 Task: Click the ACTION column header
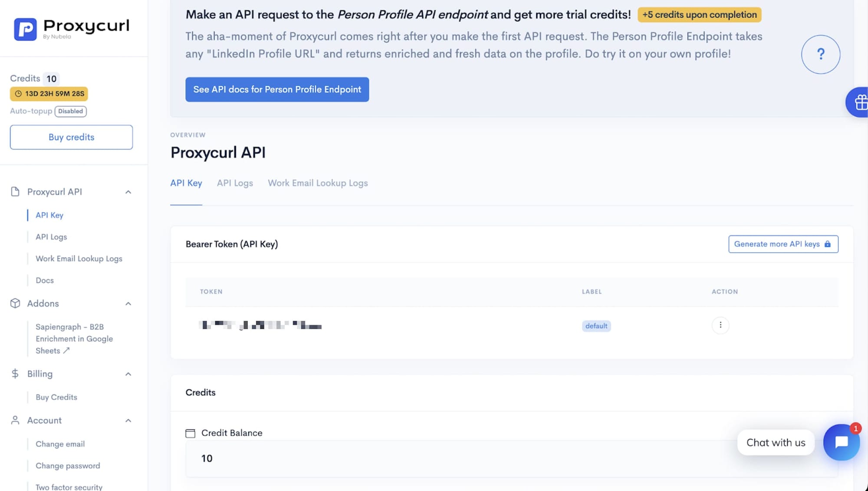tap(724, 292)
